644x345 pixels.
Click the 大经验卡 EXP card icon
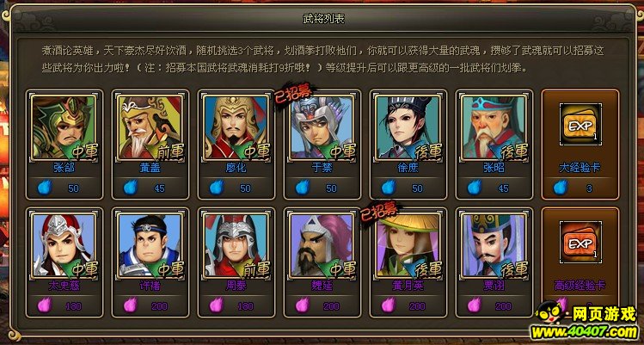point(580,124)
